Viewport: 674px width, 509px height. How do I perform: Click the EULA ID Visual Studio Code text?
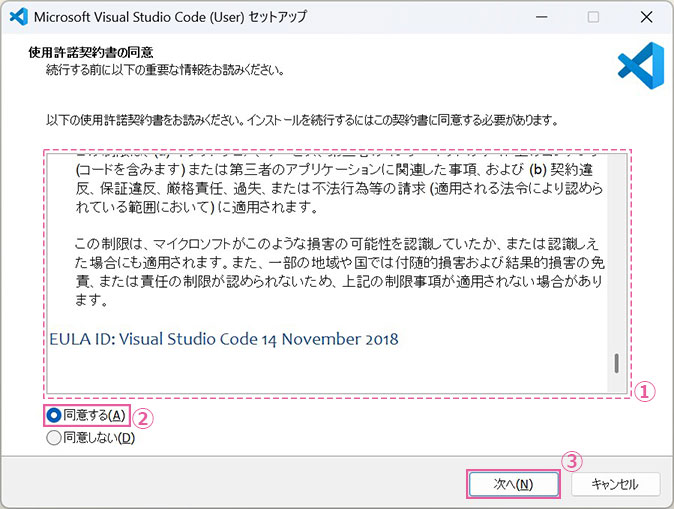[x=224, y=339]
